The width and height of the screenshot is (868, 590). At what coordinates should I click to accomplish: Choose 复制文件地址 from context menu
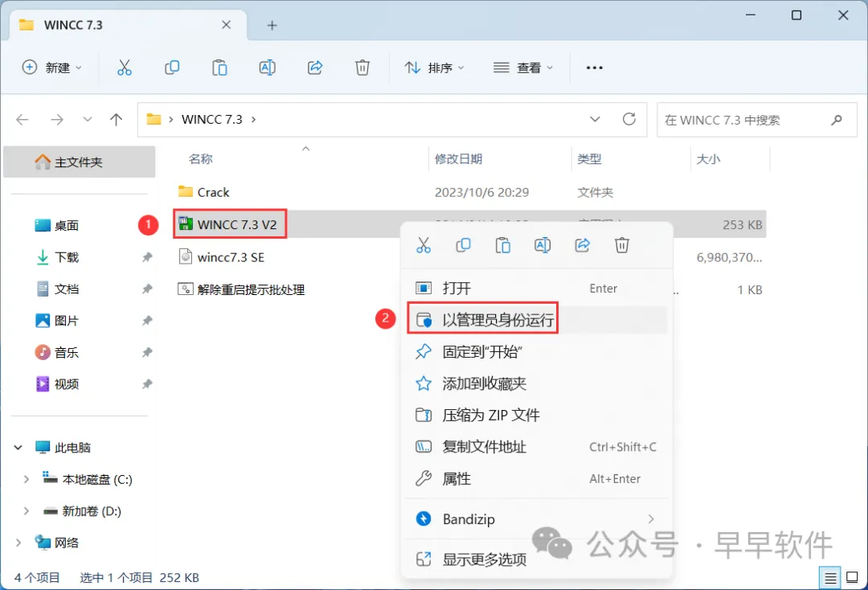coord(537,447)
